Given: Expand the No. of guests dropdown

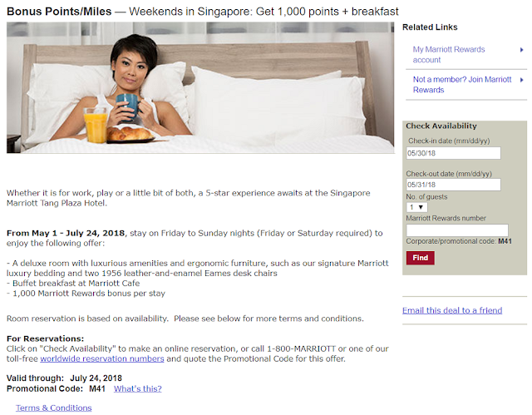Looking at the screenshot, I should [416, 207].
